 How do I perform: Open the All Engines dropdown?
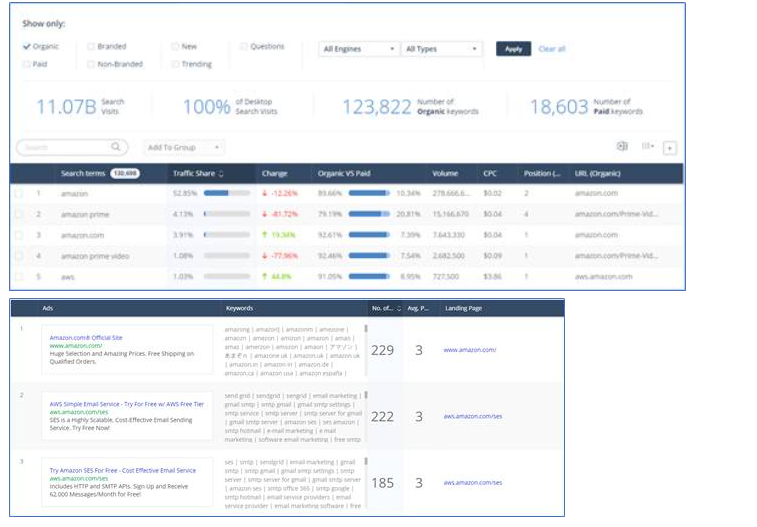click(359, 49)
